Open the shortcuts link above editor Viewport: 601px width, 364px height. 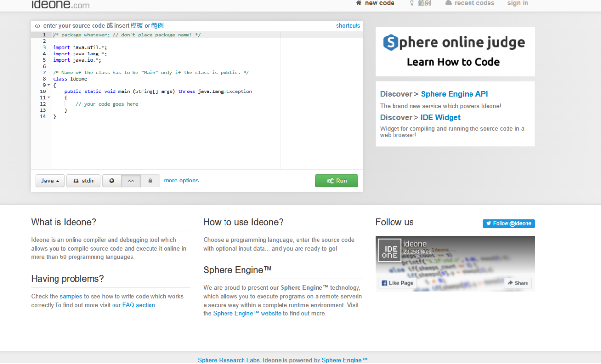pyautogui.click(x=348, y=26)
